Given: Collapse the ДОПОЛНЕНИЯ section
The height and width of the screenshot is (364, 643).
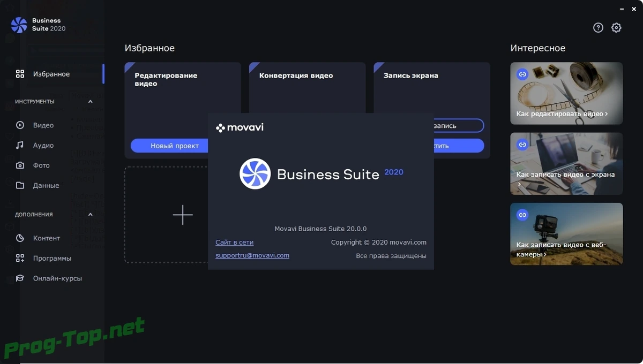Looking at the screenshot, I should click(90, 215).
